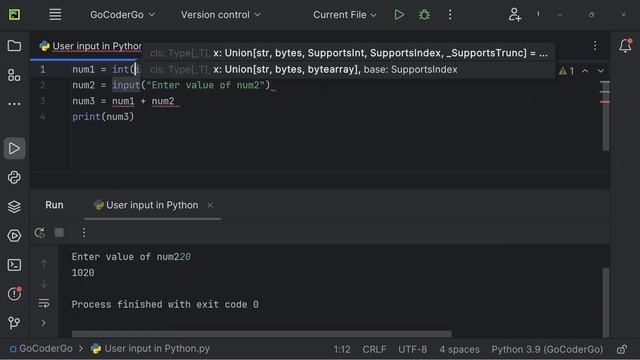Start debugging with the bug icon
640x360 pixels.
pyautogui.click(x=424, y=15)
